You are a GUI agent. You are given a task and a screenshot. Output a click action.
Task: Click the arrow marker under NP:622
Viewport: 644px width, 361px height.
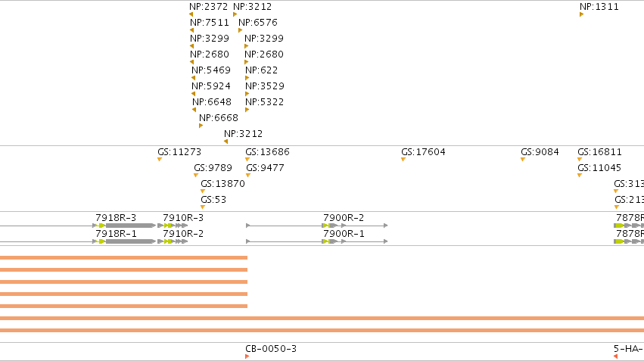tap(247, 78)
